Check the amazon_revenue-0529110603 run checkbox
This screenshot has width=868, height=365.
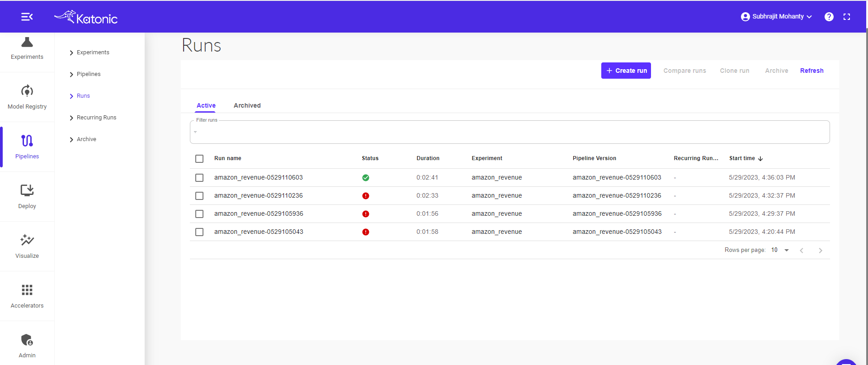tap(199, 178)
